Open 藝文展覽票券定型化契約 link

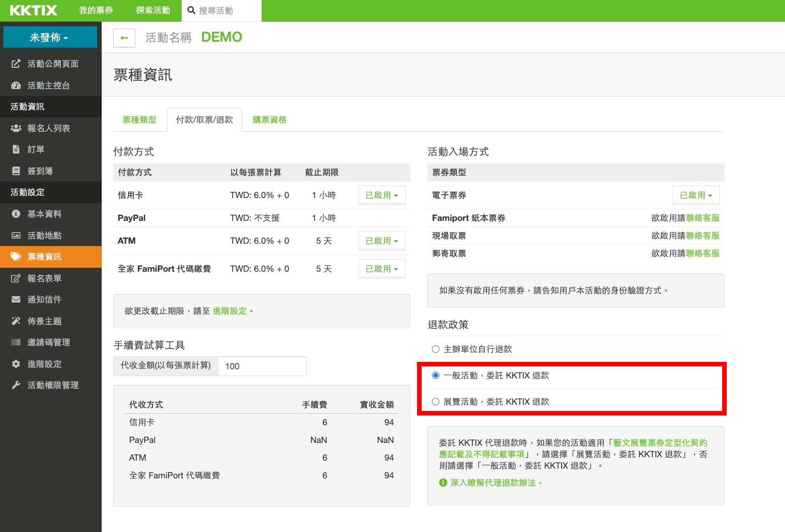point(573,449)
